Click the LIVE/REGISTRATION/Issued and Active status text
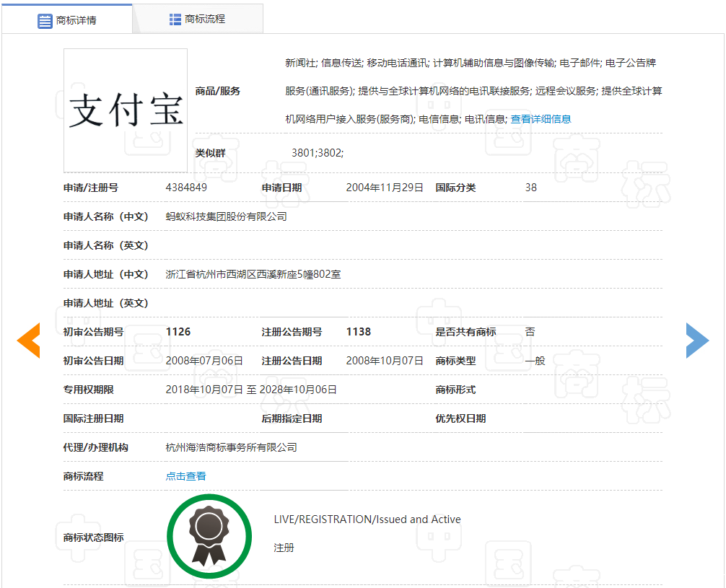This screenshot has width=726, height=588. pos(367,519)
